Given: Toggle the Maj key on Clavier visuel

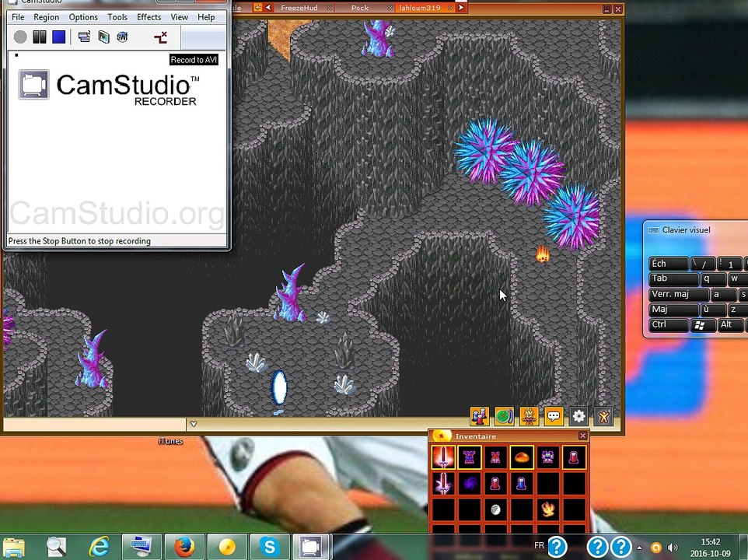Looking at the screenshot, I should [673, 310].
